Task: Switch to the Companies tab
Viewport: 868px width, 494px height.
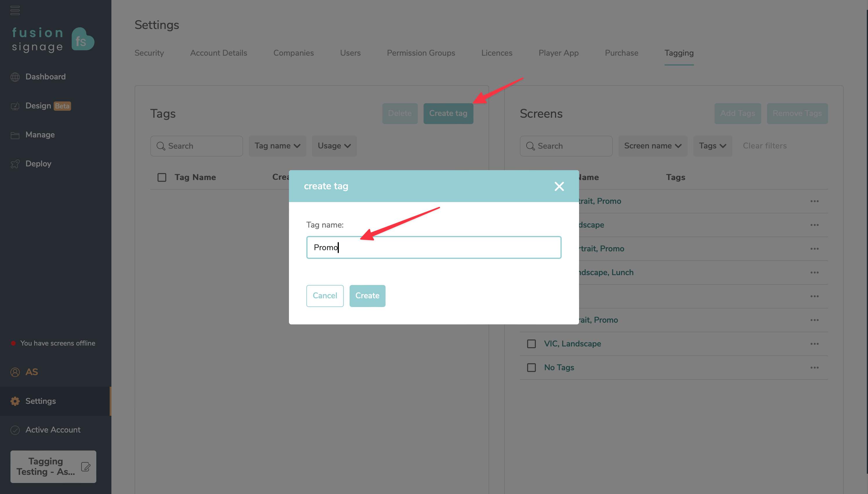Action: click(294, 53)
